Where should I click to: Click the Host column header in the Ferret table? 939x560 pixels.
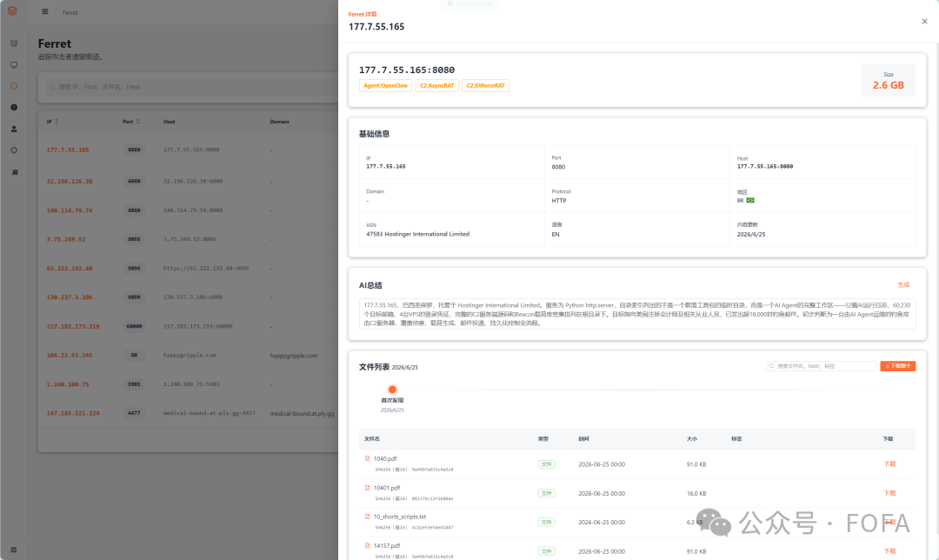pyautogui.click(x=169, y=122)
